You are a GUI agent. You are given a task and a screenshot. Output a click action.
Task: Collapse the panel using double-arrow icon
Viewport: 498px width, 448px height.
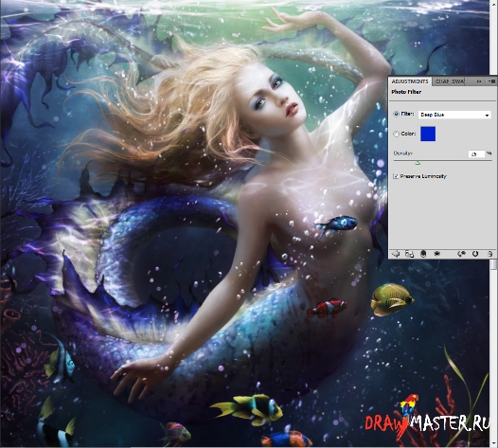tap(479, 81)
